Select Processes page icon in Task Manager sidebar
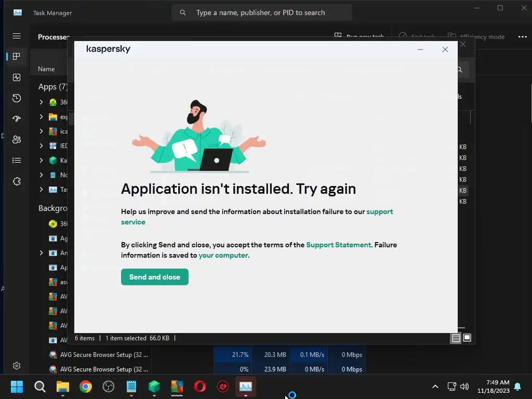The image size is (532, 399). 16,56
